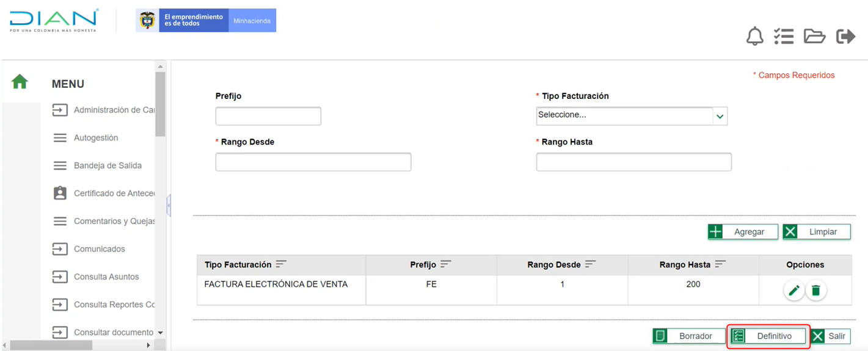The height and width of the screenshot is (351, 868).
Task: Open Bandeja de Salida menu item
Action: pos(108,165)
